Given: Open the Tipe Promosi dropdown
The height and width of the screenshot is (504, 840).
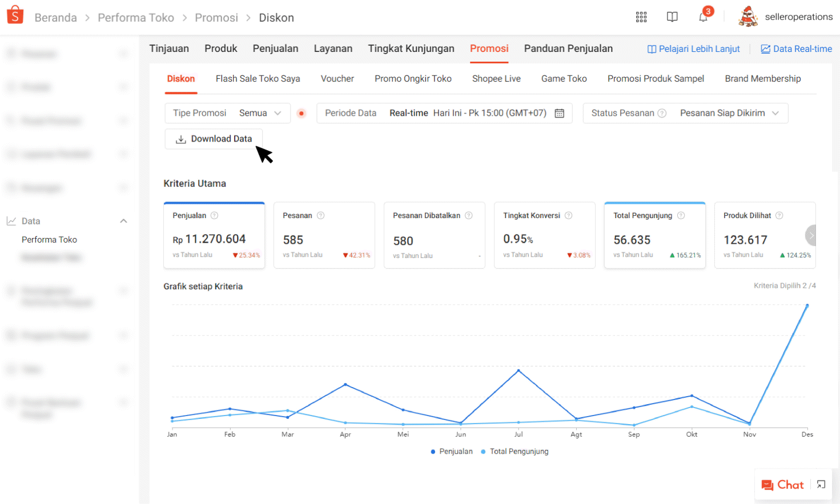Looking at the screenshot, I should coord(228,113).
